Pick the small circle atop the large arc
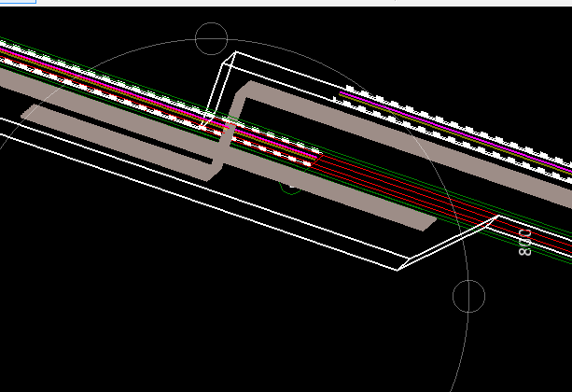 pos(212,38)
